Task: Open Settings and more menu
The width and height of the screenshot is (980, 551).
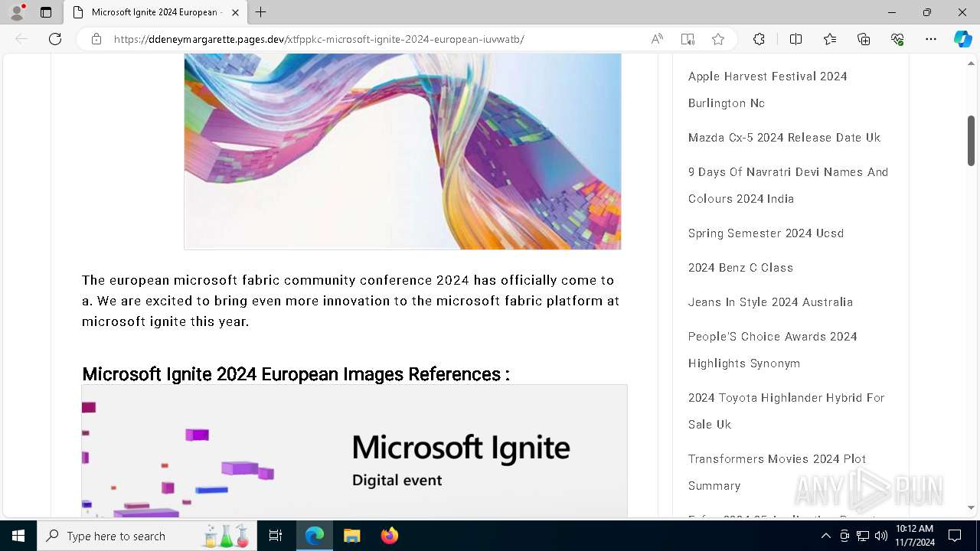Action: pos(931,39)
